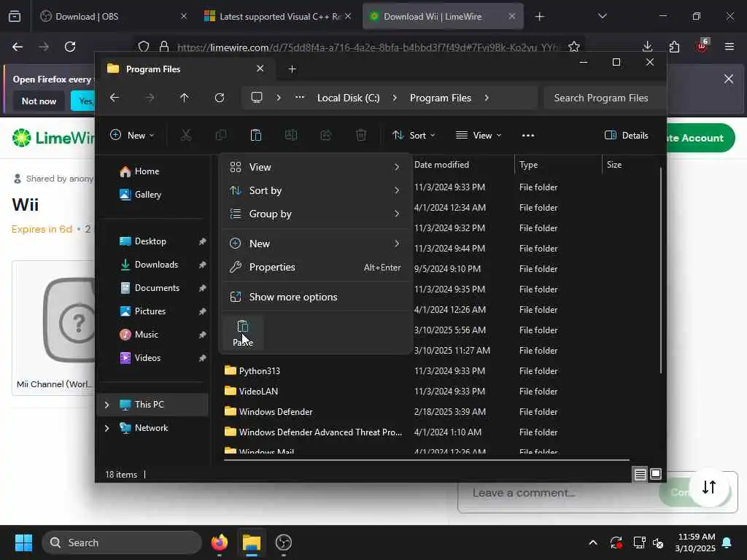Go up one folder level
The height and width of the screenshot is (560, 747).
(185, 98)
